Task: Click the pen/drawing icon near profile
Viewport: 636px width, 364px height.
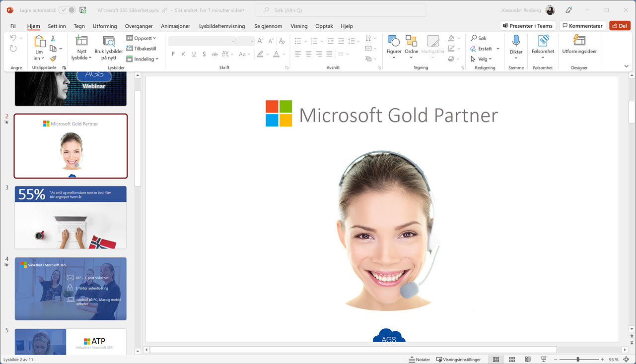Action: 569,10
